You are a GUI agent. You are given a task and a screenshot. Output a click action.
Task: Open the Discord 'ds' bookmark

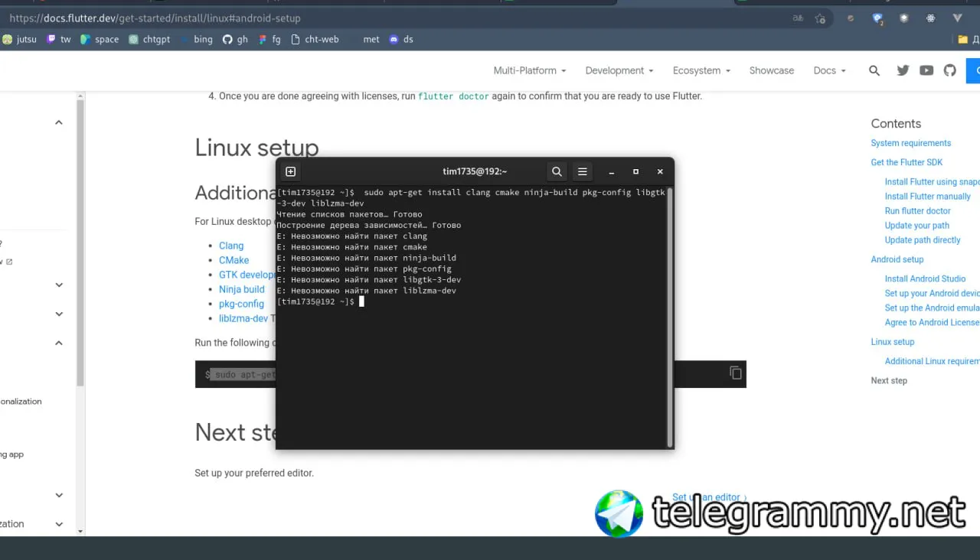coord(401,39)
